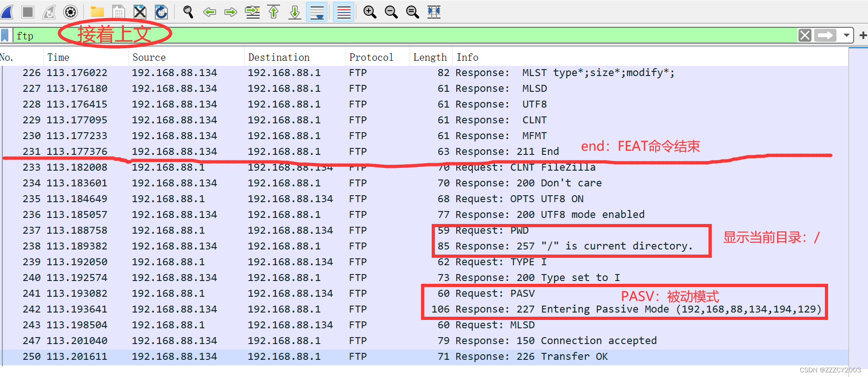Open the display filter bookmark menu

coord(5,36)
